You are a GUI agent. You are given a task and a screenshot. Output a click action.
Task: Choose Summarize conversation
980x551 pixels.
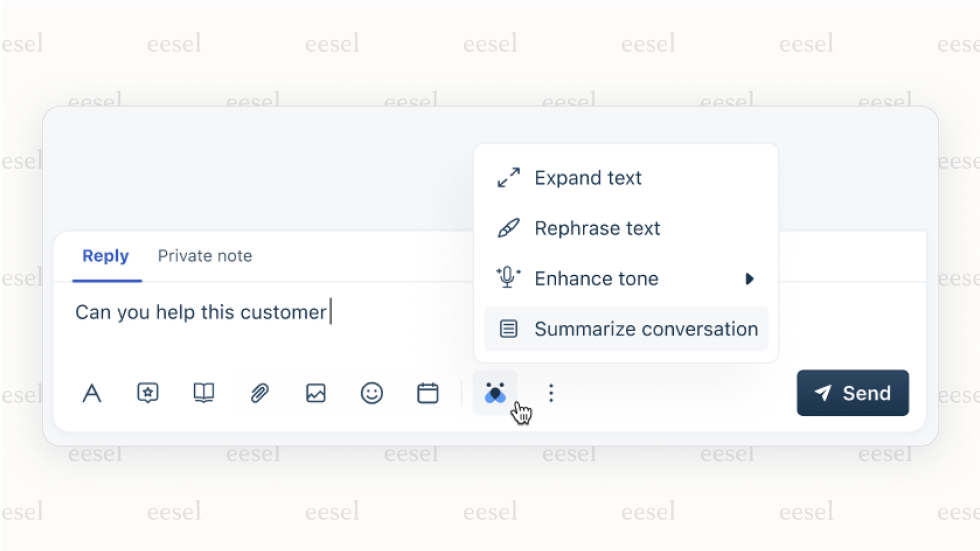point(646,329)
